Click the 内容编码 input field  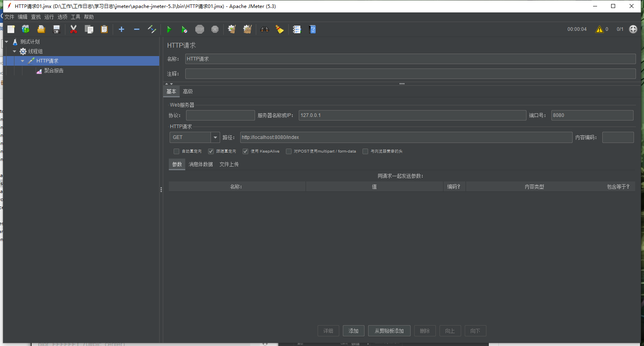click(x=618, y=137)
